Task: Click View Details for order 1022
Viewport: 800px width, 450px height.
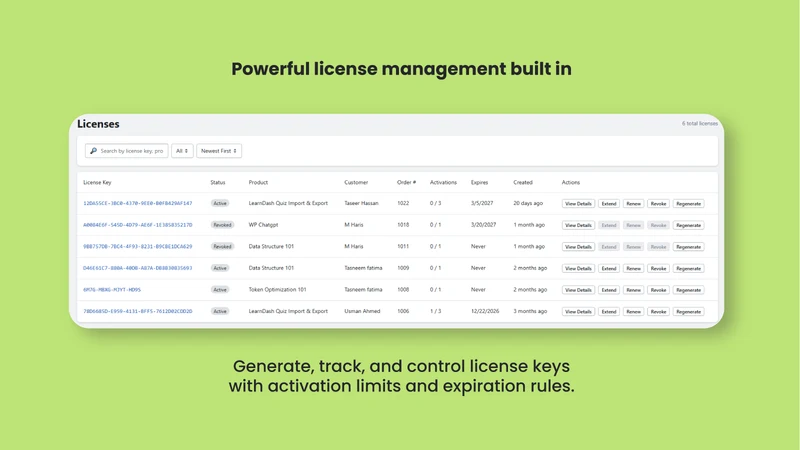Action: 578,204
